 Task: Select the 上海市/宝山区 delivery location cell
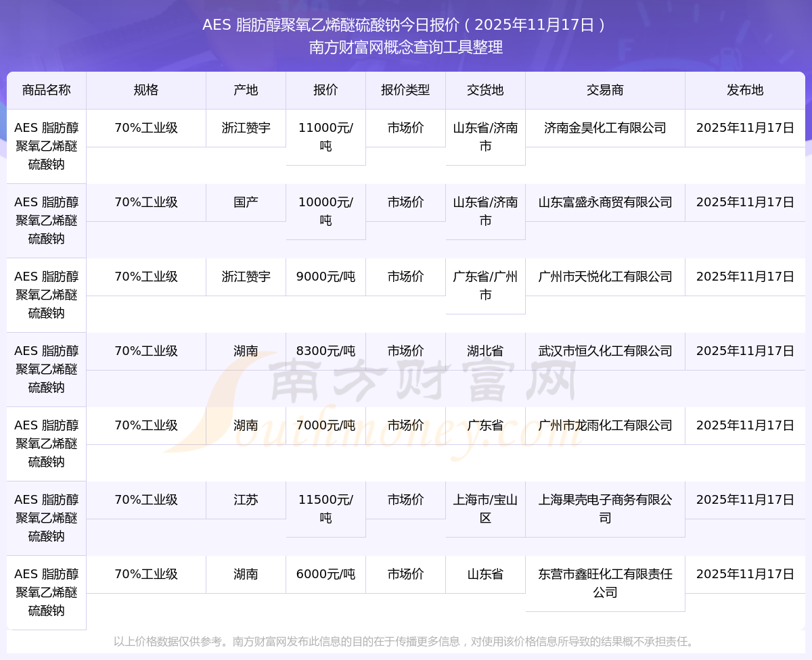click(x=485, y=509)
